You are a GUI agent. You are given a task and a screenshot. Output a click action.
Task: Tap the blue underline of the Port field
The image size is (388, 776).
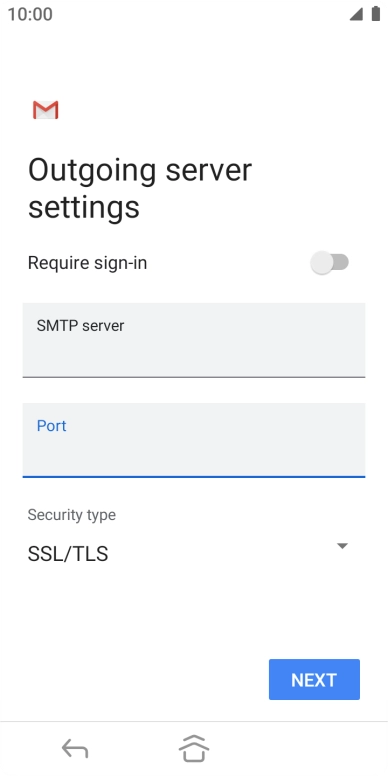194,477
